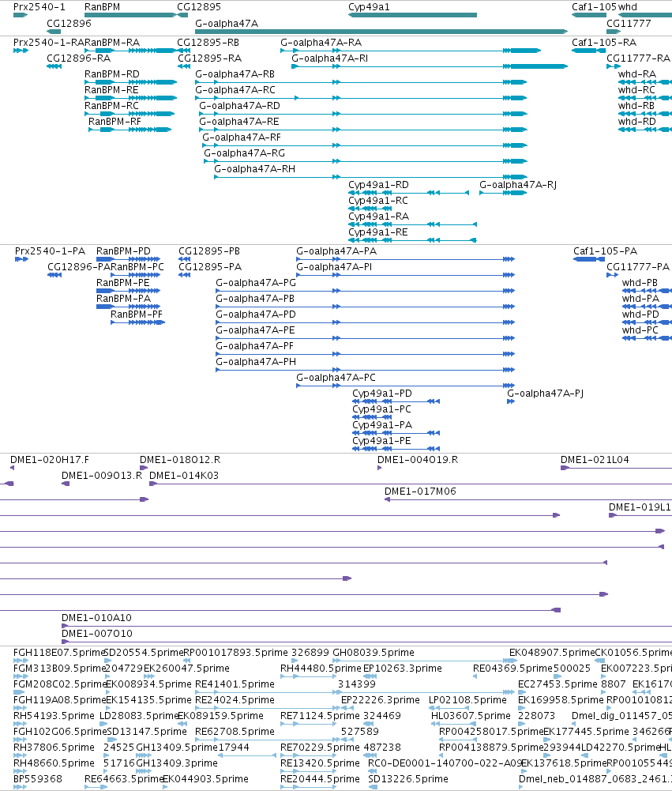Click EST label HL03607.5prime
This screenshot has width=672, height=791.
(471, 716)
